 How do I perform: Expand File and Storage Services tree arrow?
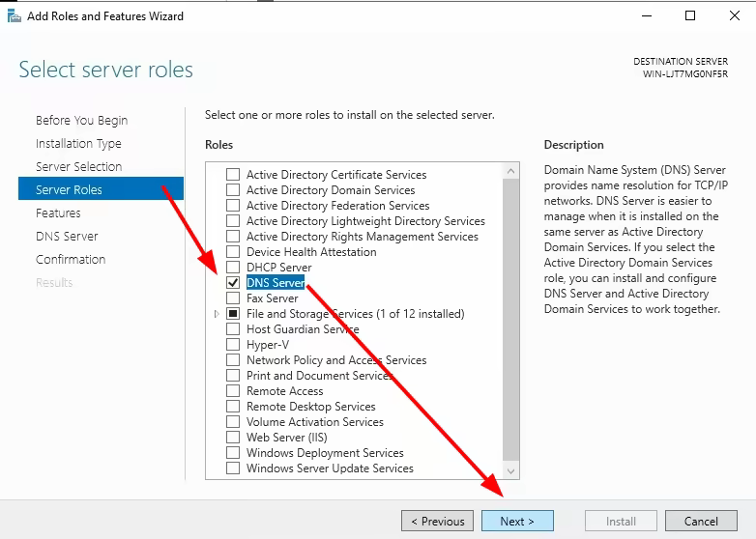coord(217,314)
